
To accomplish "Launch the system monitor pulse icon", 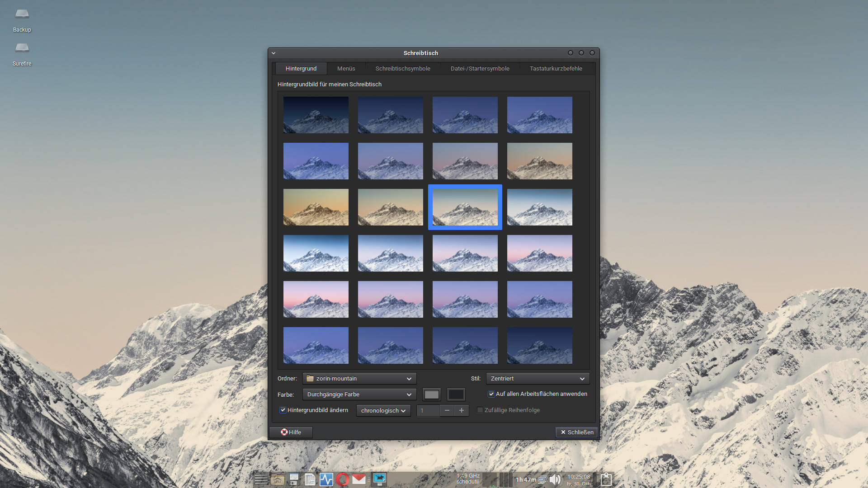I will tap(326, 479).
